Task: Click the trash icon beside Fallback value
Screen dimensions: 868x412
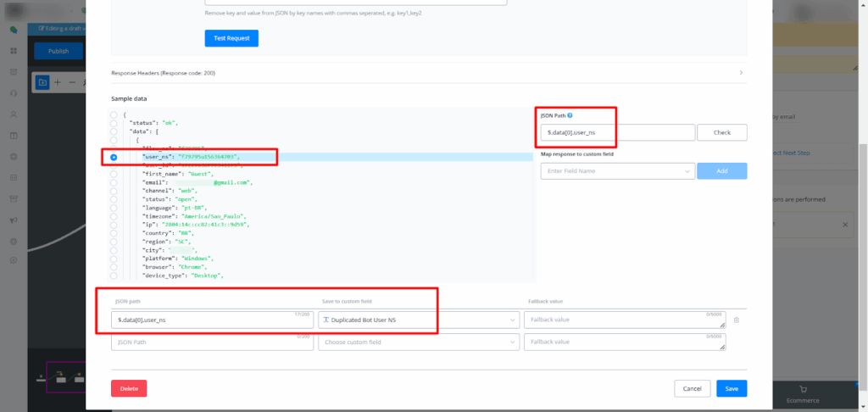Action: point(736,320)
